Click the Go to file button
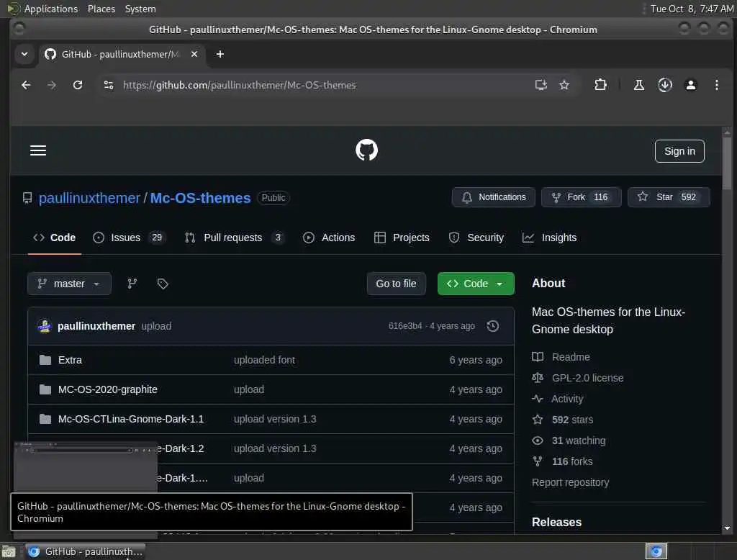The image size is (737, 560). 396,284
